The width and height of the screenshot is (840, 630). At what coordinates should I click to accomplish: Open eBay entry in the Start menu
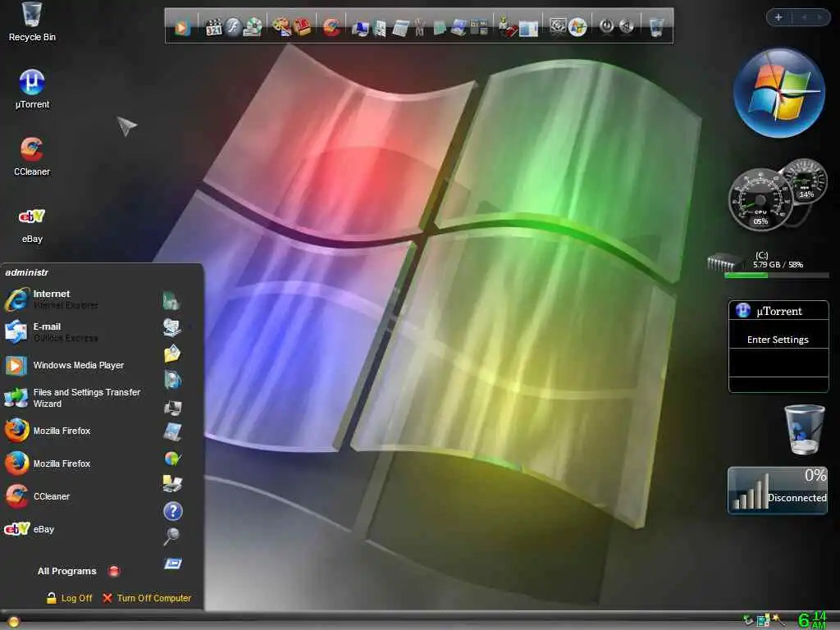(30, 529)
